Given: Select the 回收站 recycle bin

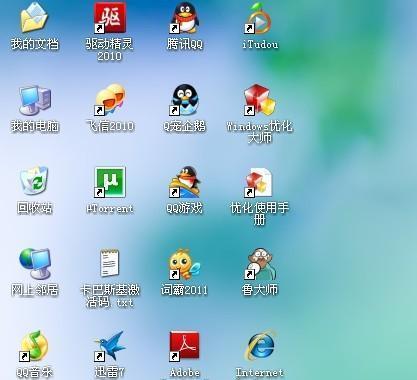Looking at the screenshot, I should [x=34, y=180].
